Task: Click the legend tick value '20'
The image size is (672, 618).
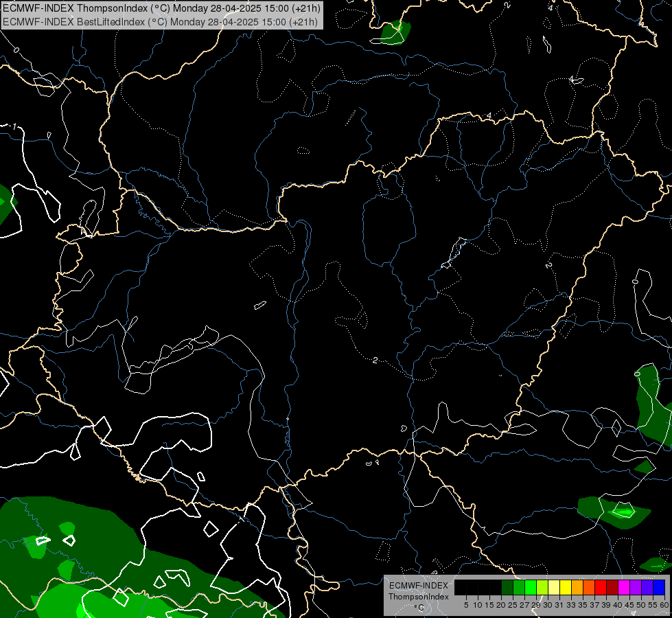Action: pyautogui.click(x=500, y=605)
